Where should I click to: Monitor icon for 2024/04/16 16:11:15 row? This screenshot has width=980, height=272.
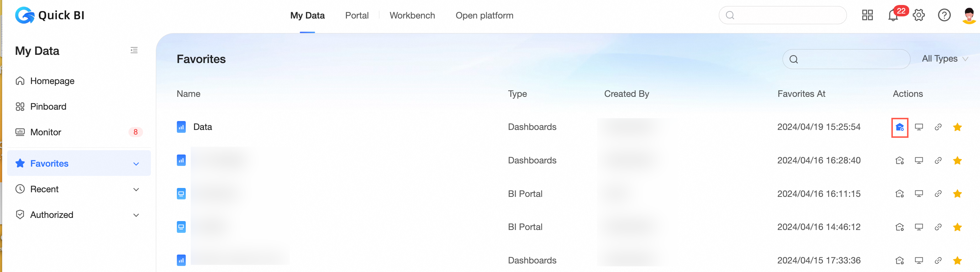coord(919,194)
